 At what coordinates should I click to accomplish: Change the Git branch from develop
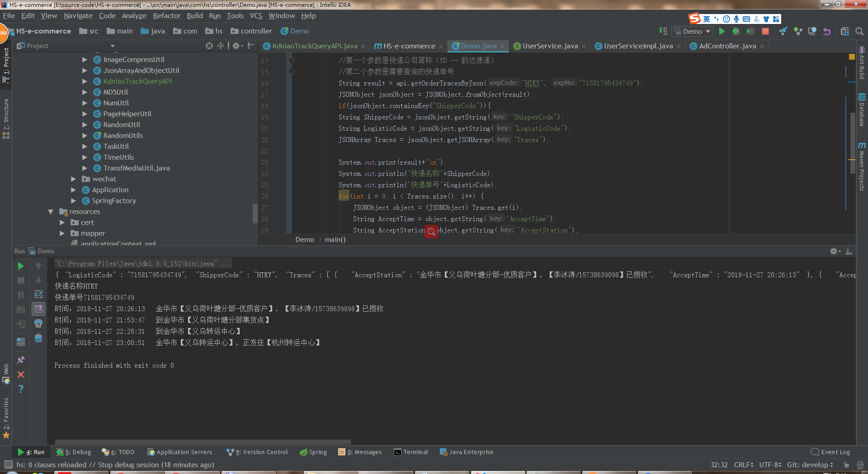[x=809, y=465]
